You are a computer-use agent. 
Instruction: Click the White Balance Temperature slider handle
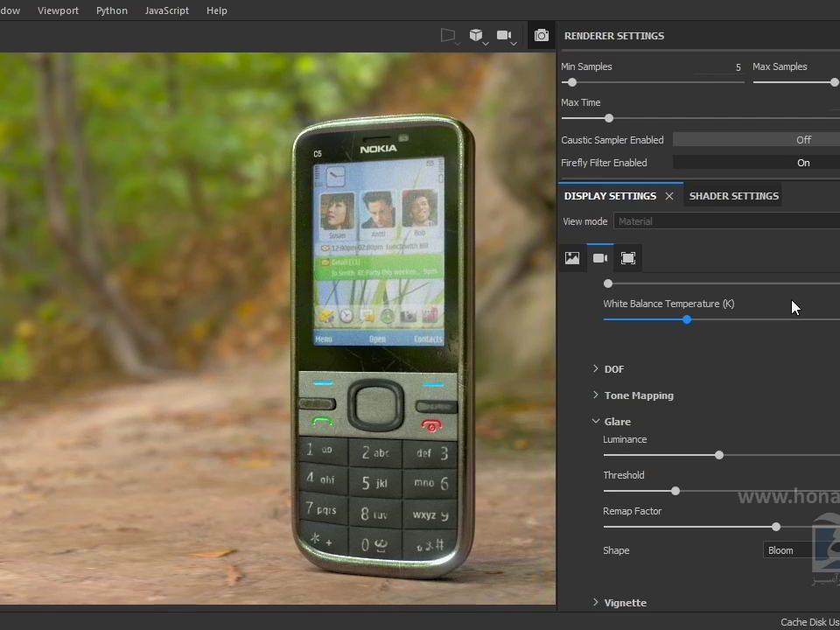tap(687, 320)
